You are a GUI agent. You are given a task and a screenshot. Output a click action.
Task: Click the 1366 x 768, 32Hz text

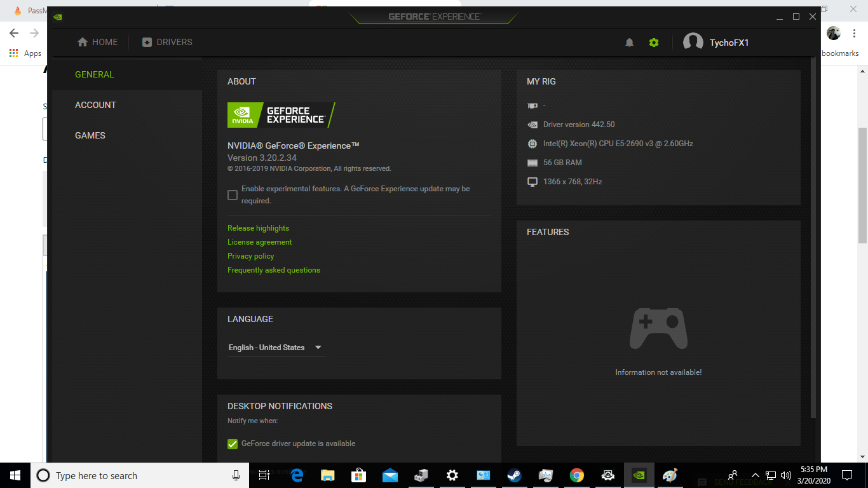tap(573, 182)
